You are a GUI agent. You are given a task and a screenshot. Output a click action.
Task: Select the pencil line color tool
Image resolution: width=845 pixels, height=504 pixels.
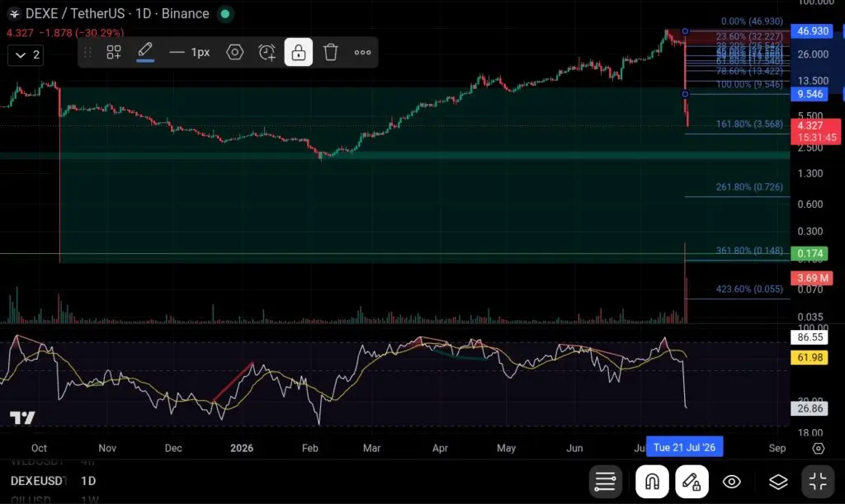pyautogui.click(x=145, y=52)
